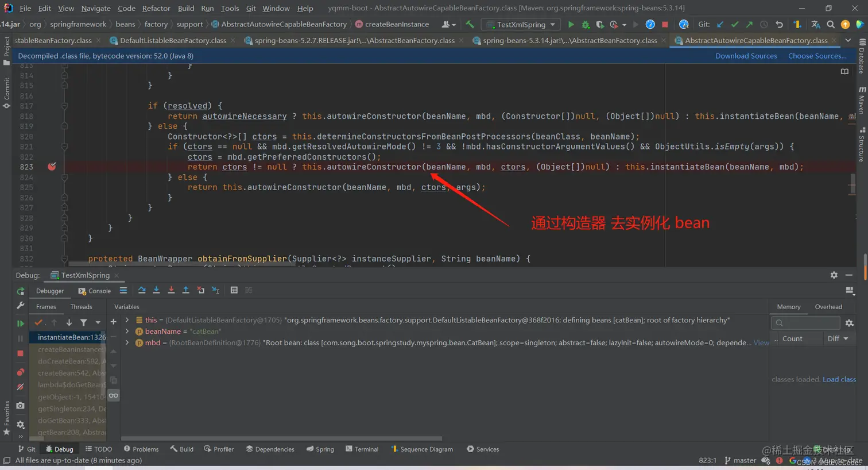The image size is (868, 470).
Task: Start debugging with the green bug icon
Action: [586, 25]
